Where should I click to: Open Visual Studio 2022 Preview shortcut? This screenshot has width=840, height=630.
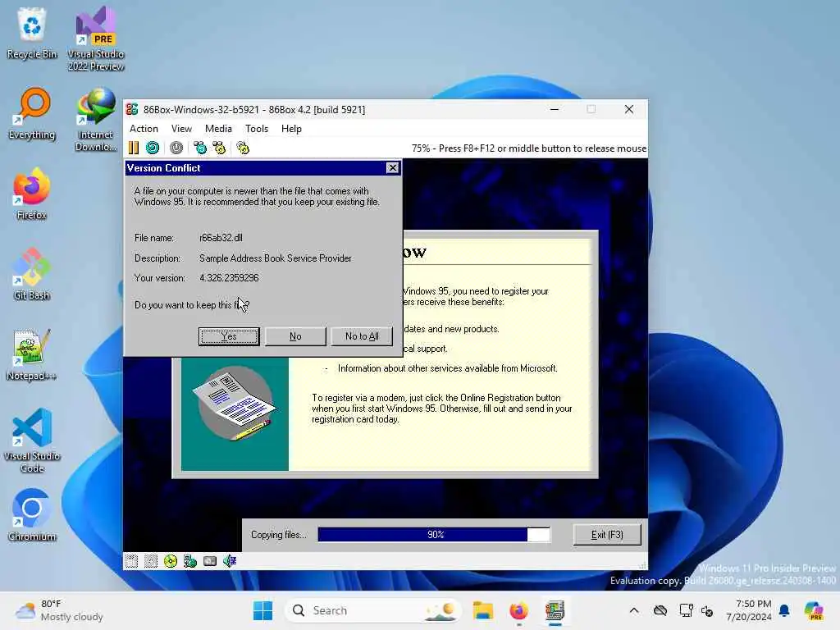[96, 39]
